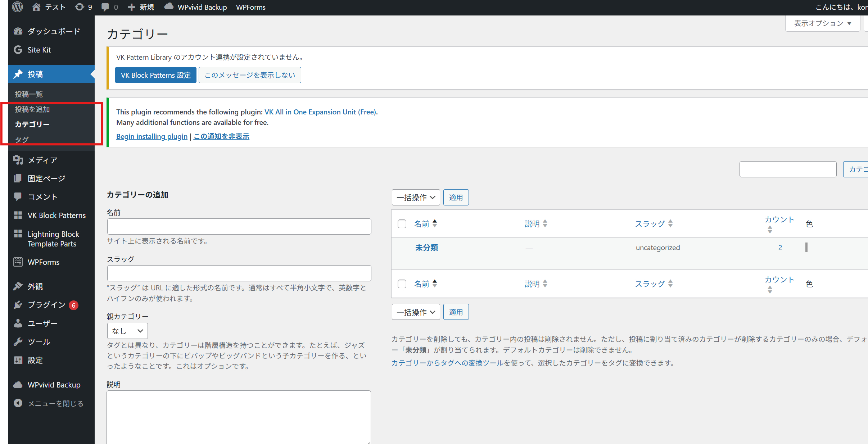868x444 pixels.
Task: Collapse menu using the arrow icon
Action: [18, 403]
